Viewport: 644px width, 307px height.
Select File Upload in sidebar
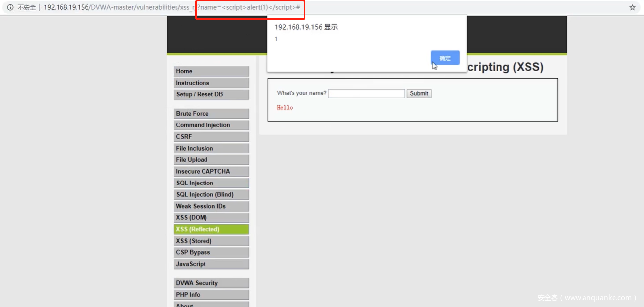click(211, 160)
